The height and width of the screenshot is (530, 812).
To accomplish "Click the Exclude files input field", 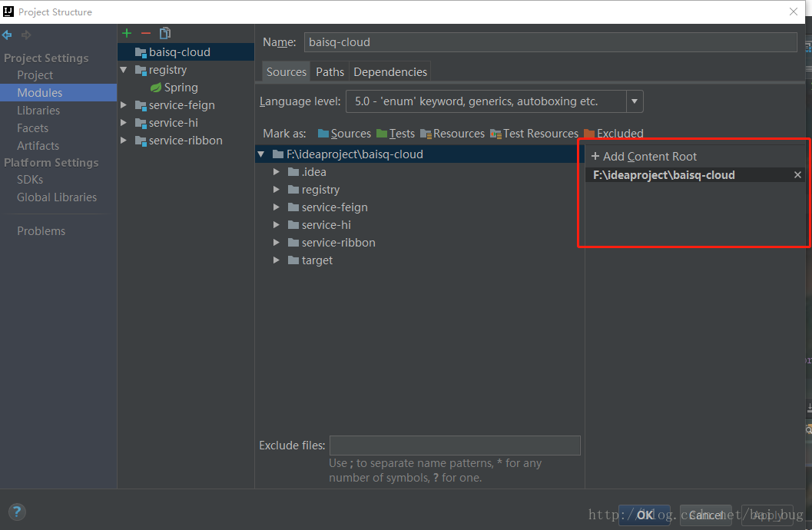I will click(x=454, y=446).
